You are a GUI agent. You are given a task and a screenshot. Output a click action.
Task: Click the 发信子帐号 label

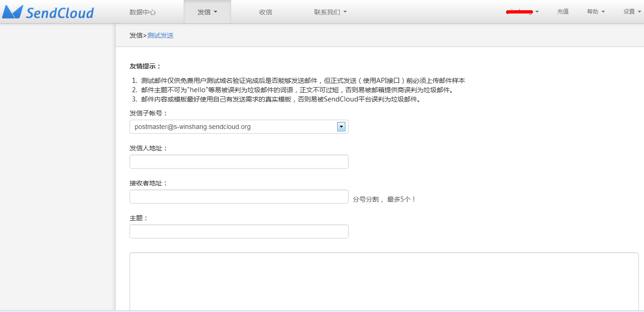tap(149, 113)
